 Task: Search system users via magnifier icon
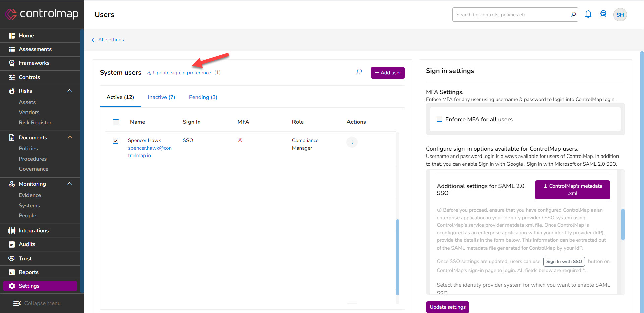[x=359, y=72]
